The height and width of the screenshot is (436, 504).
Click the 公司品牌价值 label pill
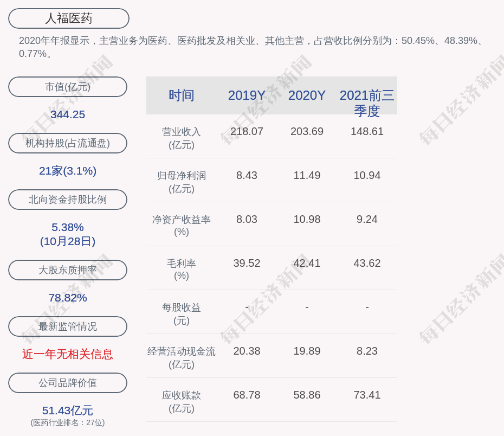click(x=68, y=383)
